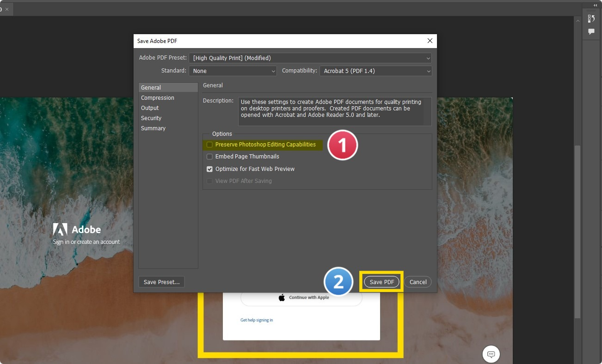Click the Save PDF button
This screenshot has height=364, width=602.
[x=382, y=282]
